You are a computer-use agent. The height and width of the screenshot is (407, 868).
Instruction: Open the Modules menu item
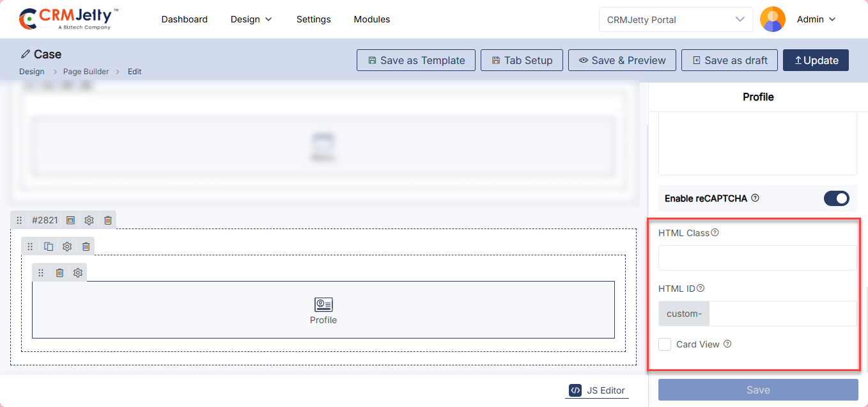pos(372,19)
